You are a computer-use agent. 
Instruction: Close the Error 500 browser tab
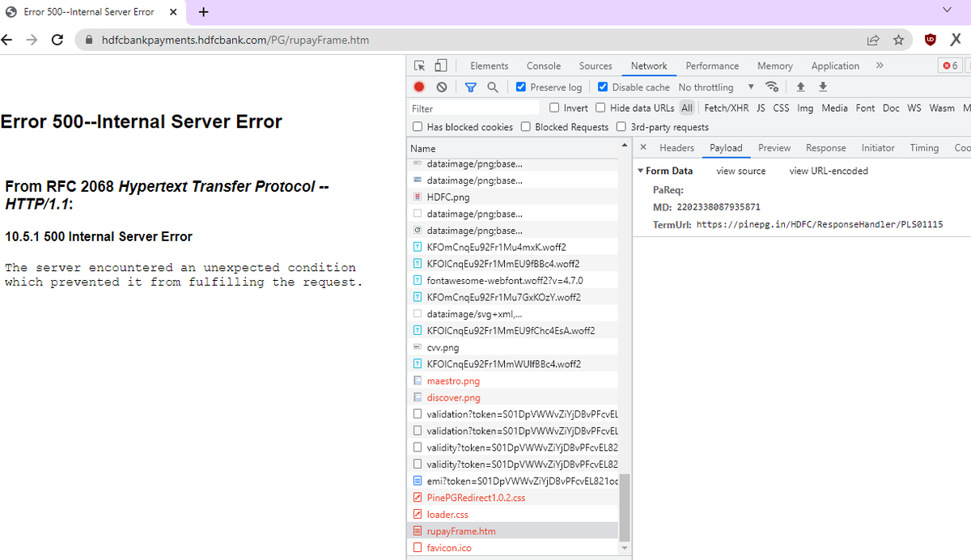173,12
